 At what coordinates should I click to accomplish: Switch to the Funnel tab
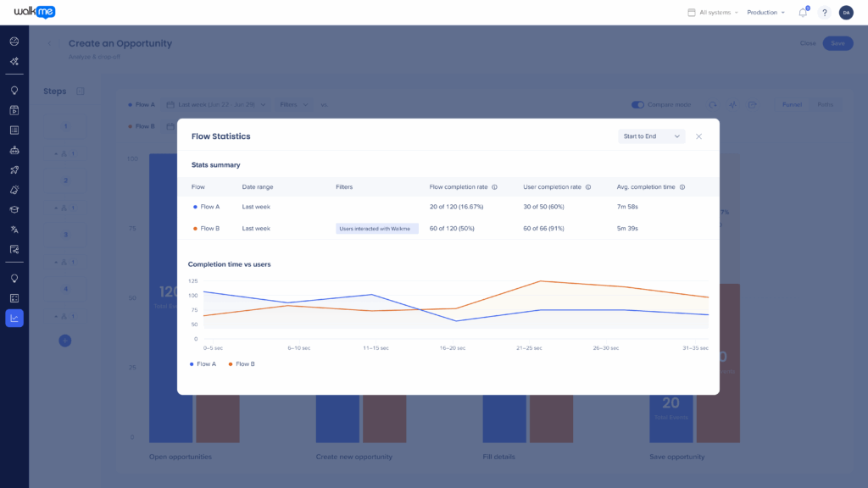coord(792,104)
